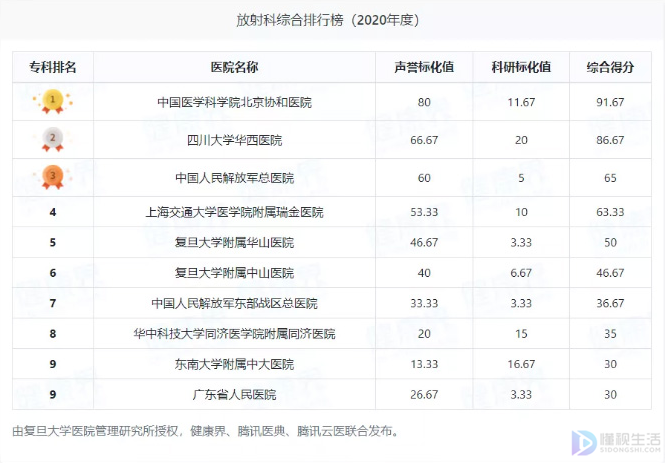Click reputation value 46.67 for 华山医院
The width and height of the screenshot is (665, 463).
[424, 243]
